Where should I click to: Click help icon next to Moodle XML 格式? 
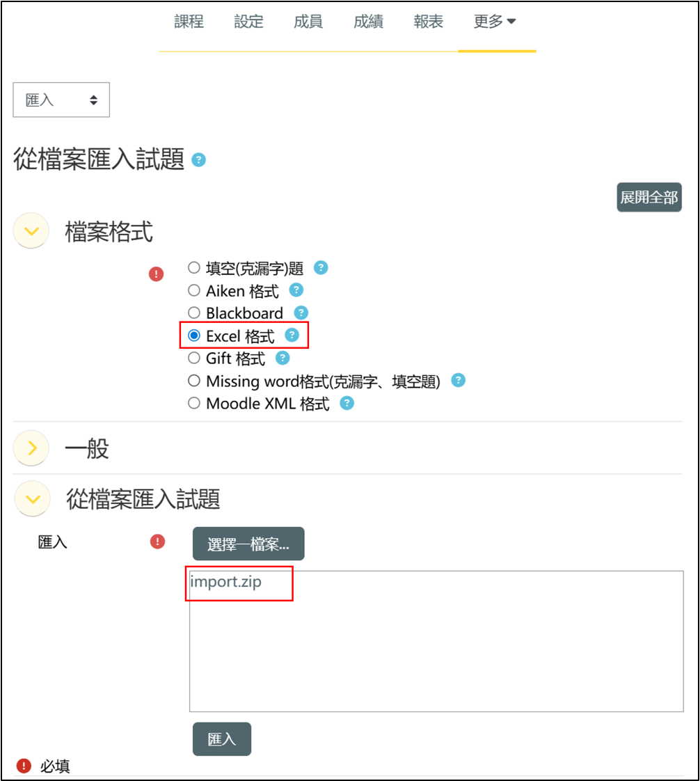(x=347, y=403)
